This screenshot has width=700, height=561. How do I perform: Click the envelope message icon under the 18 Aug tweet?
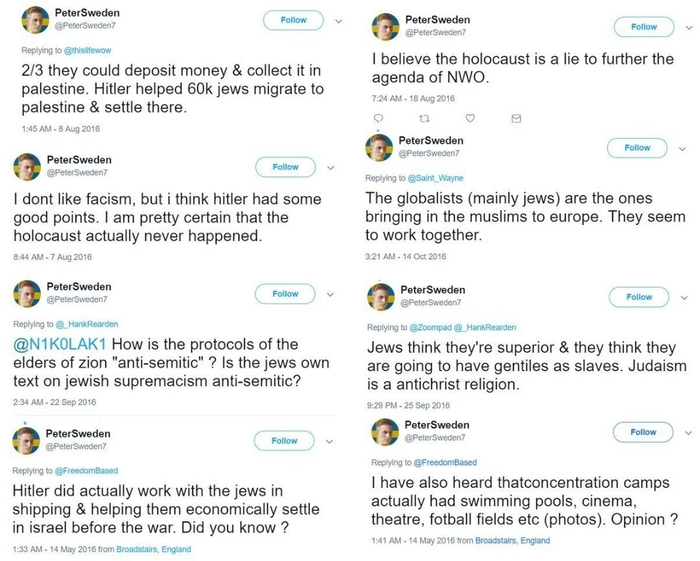[x=516, y=118]
